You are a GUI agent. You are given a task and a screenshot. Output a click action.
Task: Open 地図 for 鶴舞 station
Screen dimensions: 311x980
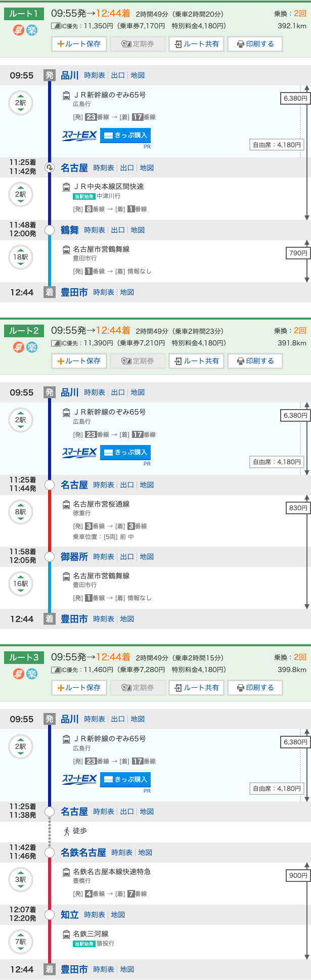coord(138,230)
